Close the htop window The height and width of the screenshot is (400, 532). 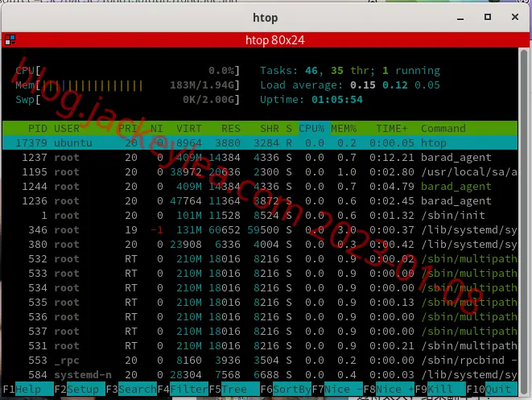pyautogui.click(x=515, y=17)
